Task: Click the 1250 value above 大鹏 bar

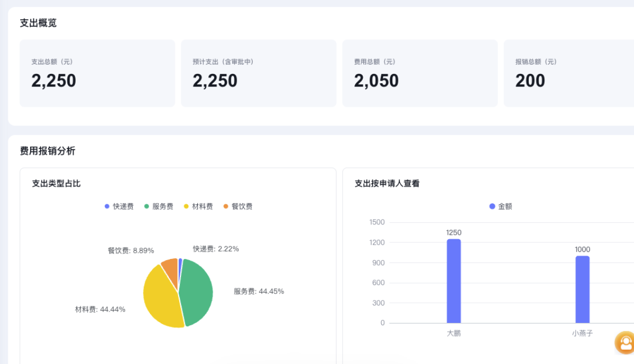Action: click(x=454, y=233)
